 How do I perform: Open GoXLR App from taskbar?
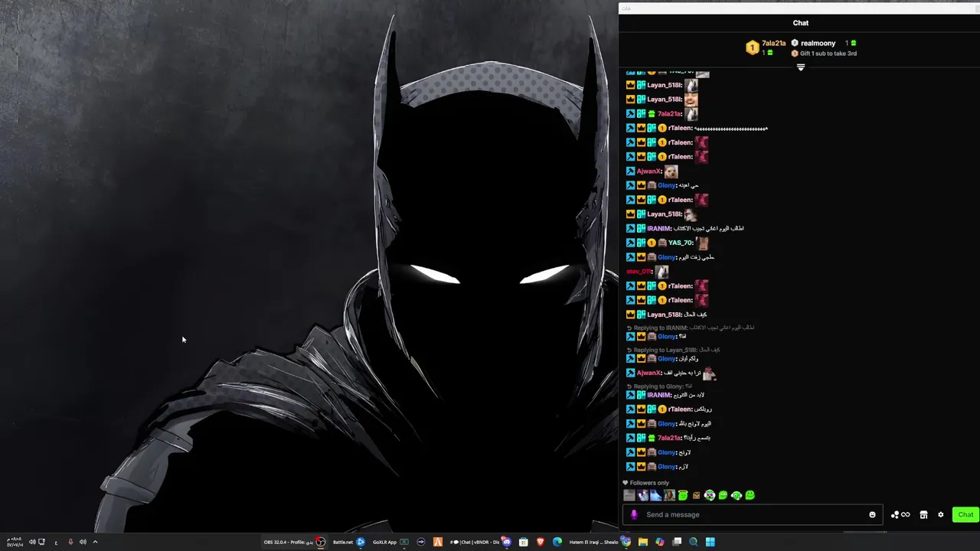click(390, 542)
